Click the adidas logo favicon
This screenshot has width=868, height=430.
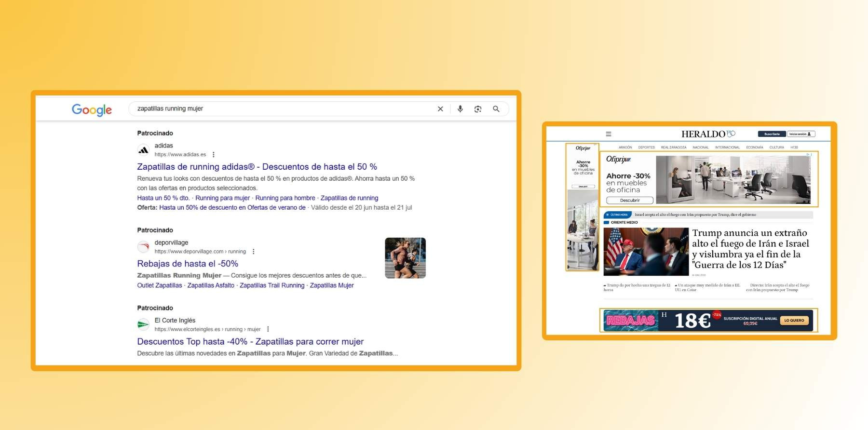(x=143, y=150)
